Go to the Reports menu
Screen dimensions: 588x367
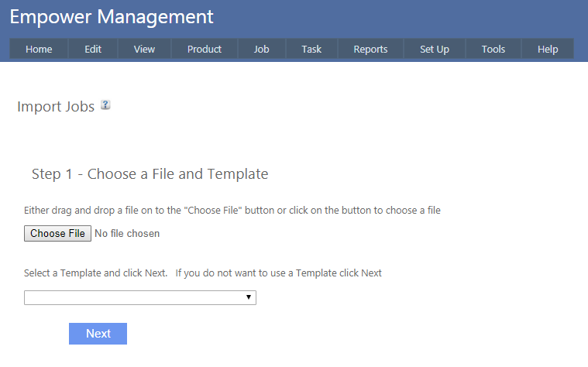coord(370,49)
